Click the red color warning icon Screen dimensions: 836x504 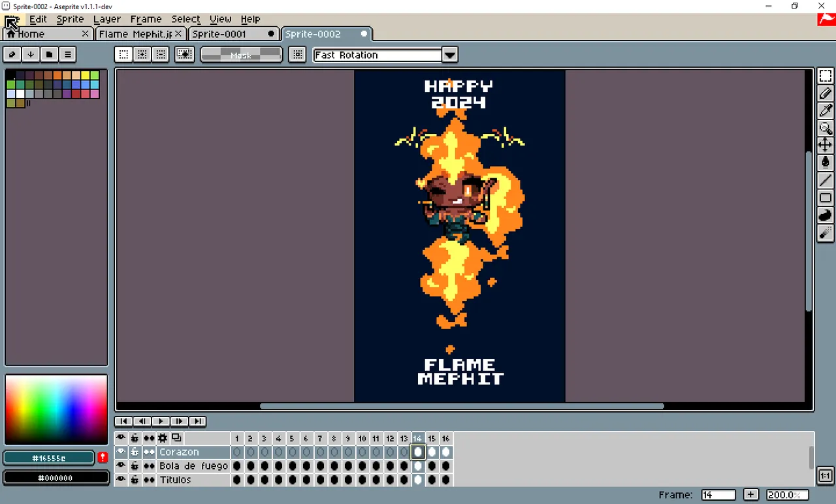click(103, 458)
